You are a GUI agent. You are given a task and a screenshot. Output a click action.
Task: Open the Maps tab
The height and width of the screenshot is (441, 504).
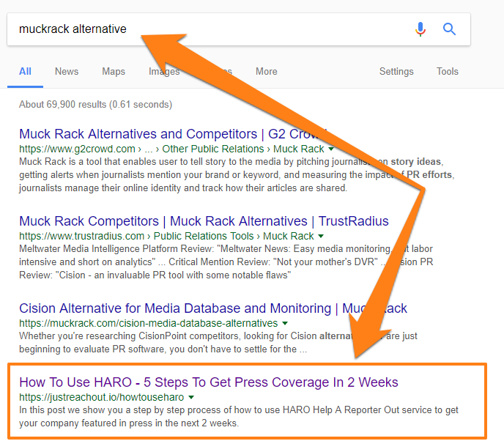coord(114,71)
